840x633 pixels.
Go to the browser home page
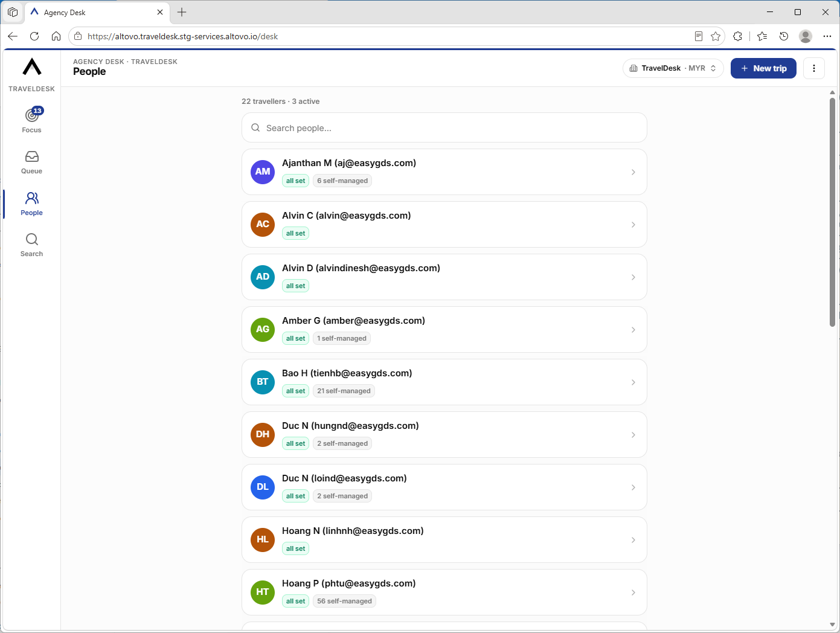(x=56, y=36)
